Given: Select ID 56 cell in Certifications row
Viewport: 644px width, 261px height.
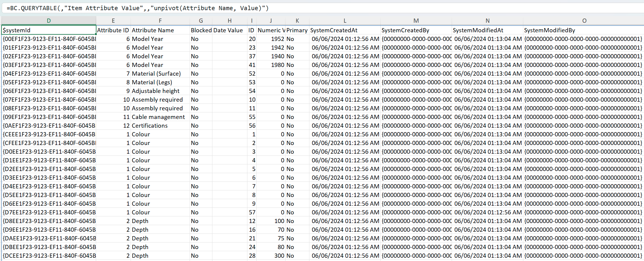Looking at the screenshot, I should [x=252, y=126].
